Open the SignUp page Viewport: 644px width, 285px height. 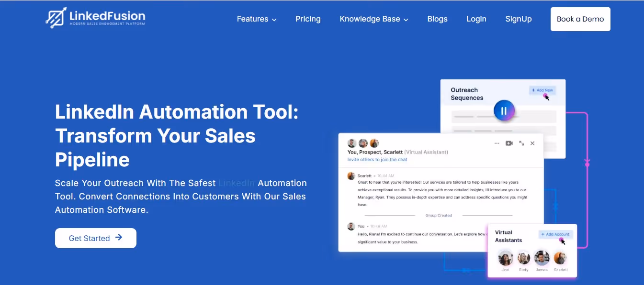coord(519,19)
